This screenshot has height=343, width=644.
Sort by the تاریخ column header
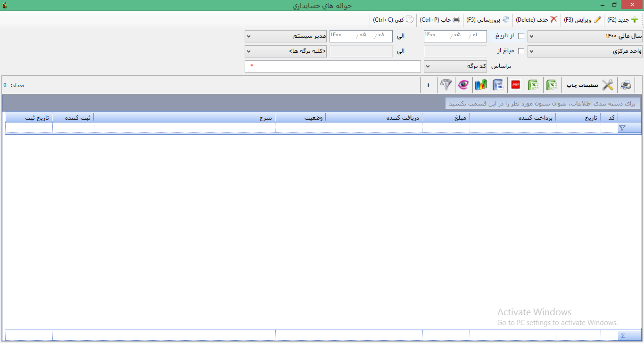click(578, 117)
